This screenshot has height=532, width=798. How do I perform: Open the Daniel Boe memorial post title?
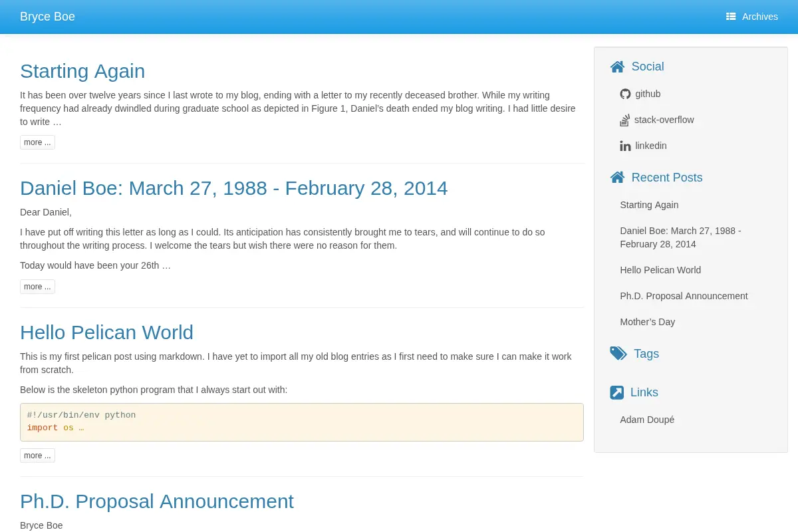pos(233,188)
